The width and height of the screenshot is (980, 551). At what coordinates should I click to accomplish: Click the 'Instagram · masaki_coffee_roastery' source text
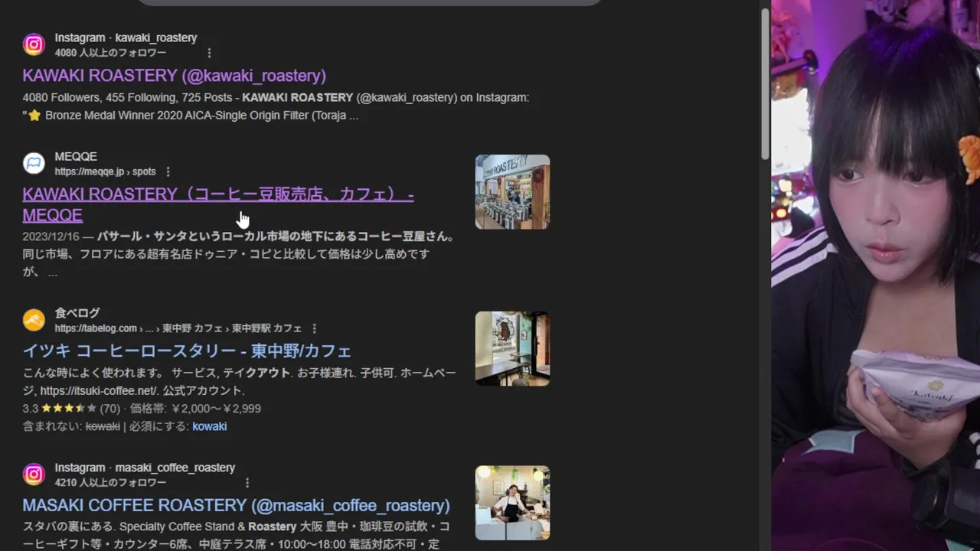(145, 468)
